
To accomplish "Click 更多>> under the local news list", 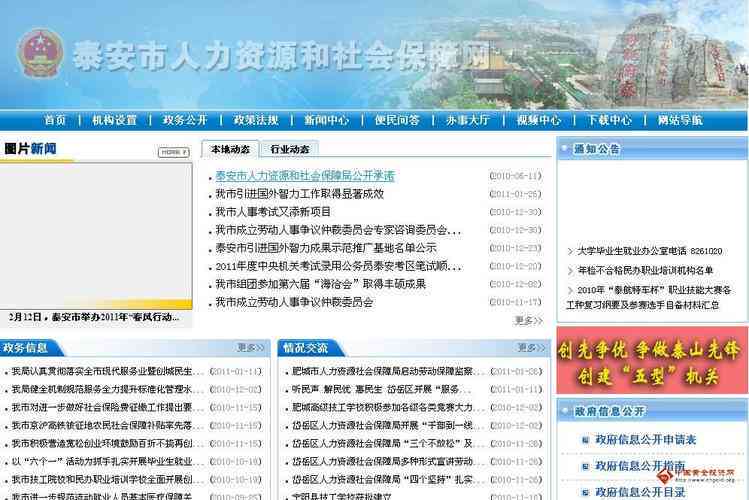I will click(528, 320).
